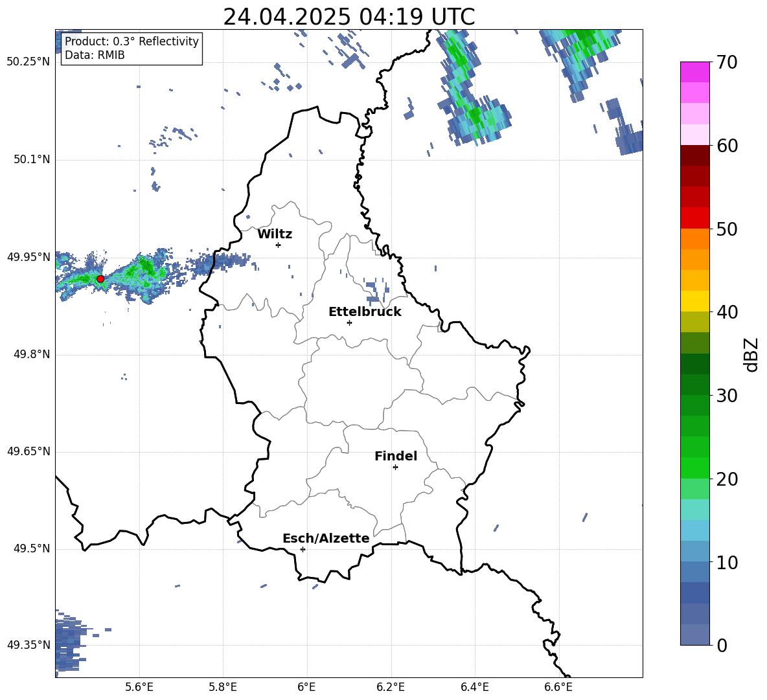767x700 pixels.
Task: Click the 6.6°E longitude label
Action: tap(558, 687)
